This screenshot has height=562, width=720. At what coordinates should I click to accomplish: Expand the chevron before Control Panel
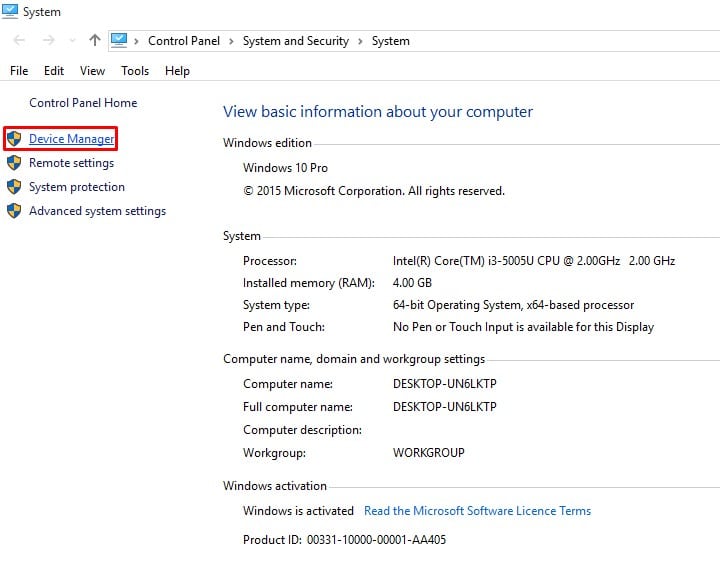136,41
